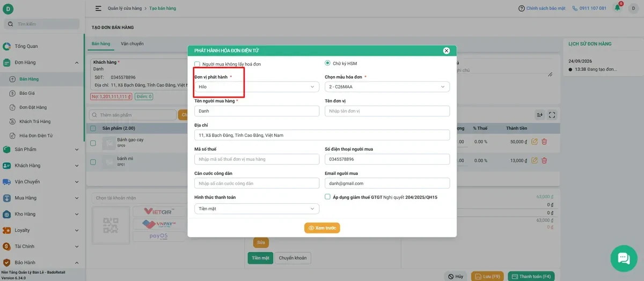The height and width of the screenshot is (281, 644).
Task: Choose the Tiền mặt payment button
Action: [260, 258]
